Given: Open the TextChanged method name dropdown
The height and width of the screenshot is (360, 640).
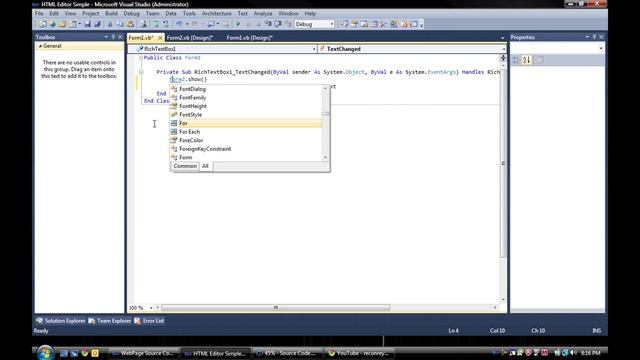Looking at the screenshot, I should [503, 49].
